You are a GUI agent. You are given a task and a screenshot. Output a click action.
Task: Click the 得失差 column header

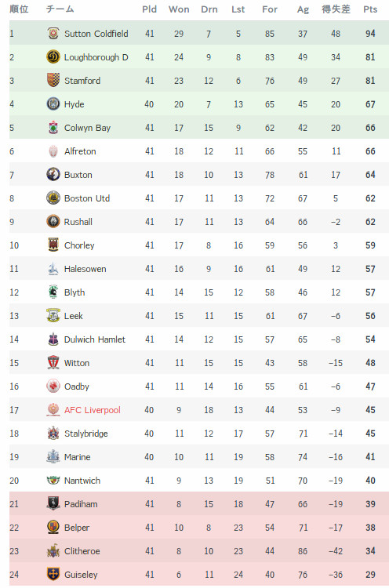336,9
